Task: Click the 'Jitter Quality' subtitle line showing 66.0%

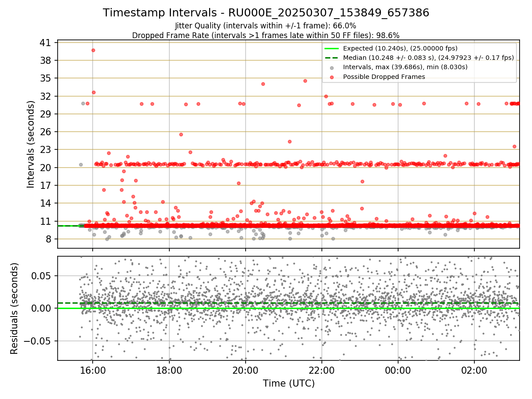Action: tap(266, 26)
